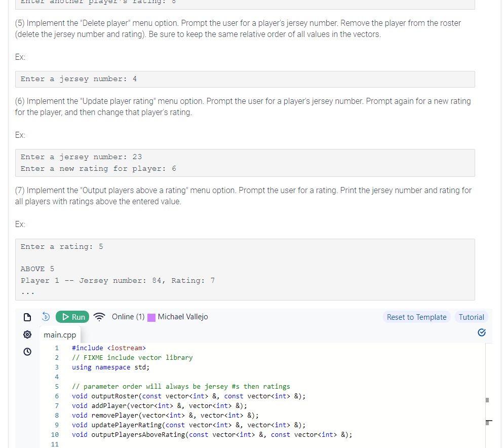The height and width of the screenshot is (448, 504).
Task: Click the Reset to Template button
Action: pos(416,317)
